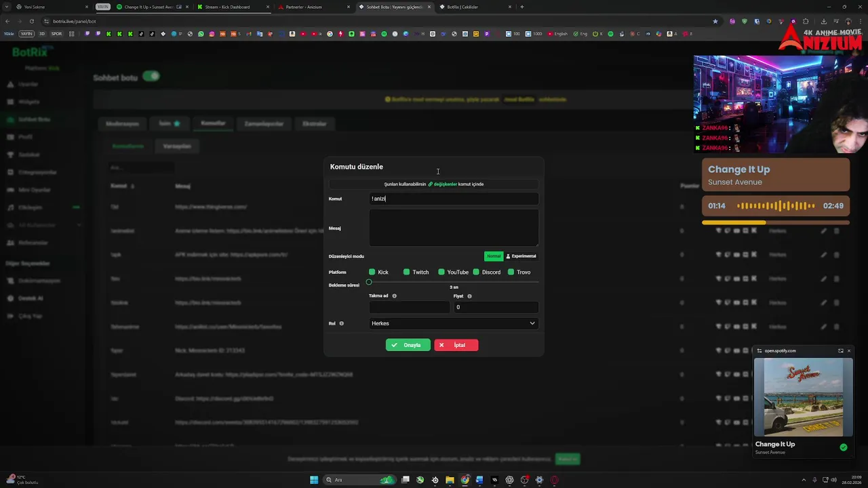Click the browser address bar
Viewport: 868px width, 488px height.
pos(380,21)
